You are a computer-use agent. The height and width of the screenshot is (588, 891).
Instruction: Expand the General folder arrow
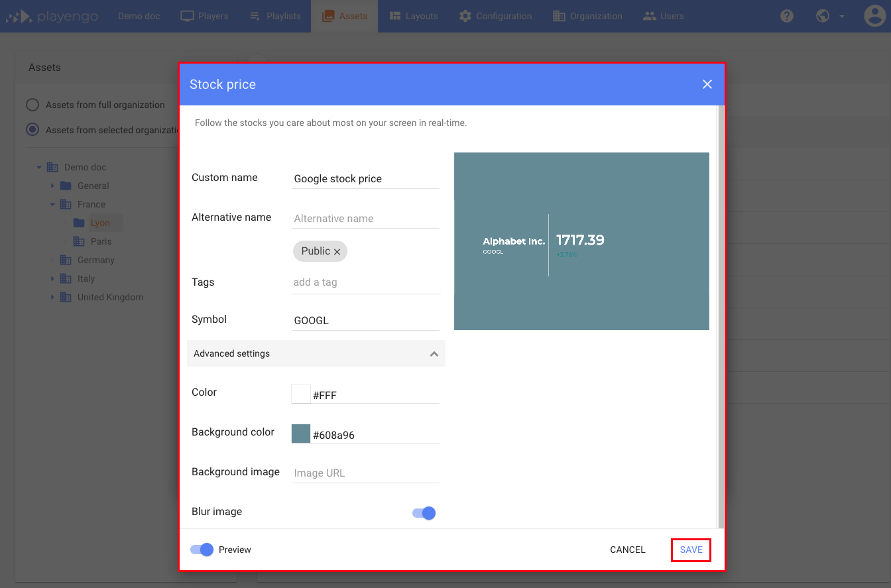pyautogui.click(x=52, y=186)
